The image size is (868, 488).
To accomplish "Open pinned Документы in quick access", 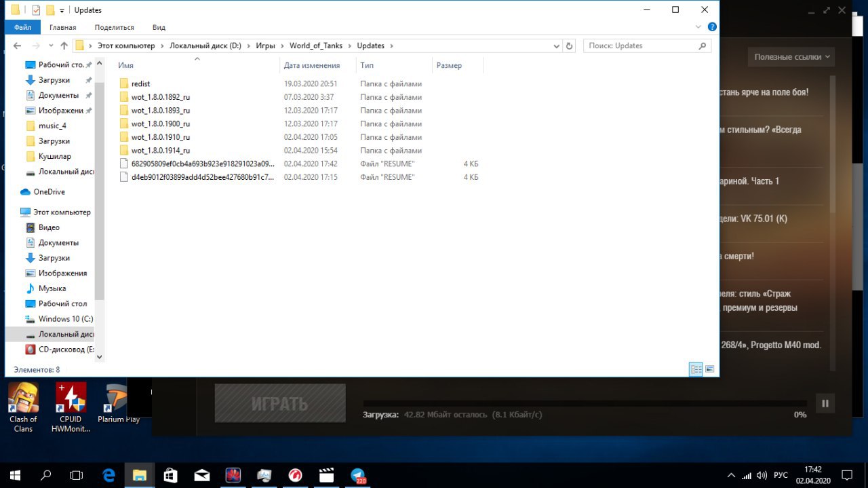I will (x=58, y=95).
